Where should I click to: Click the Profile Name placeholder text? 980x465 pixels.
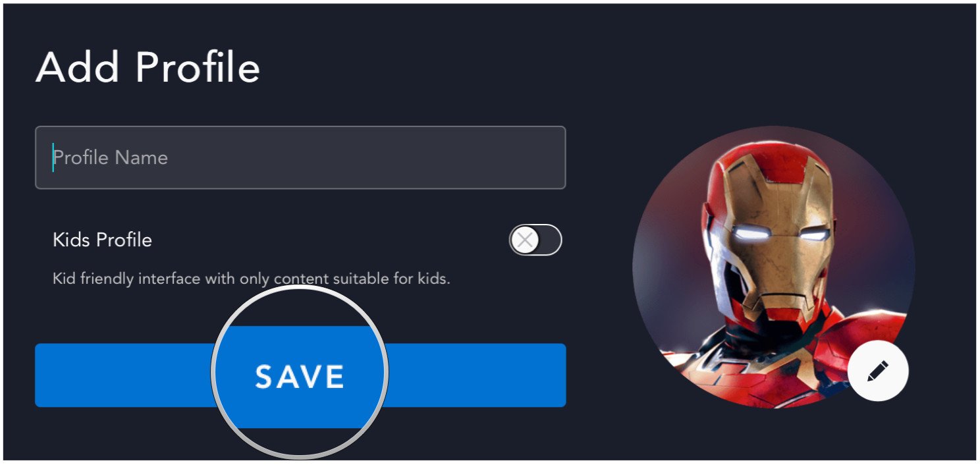click(x=111, y=157)
